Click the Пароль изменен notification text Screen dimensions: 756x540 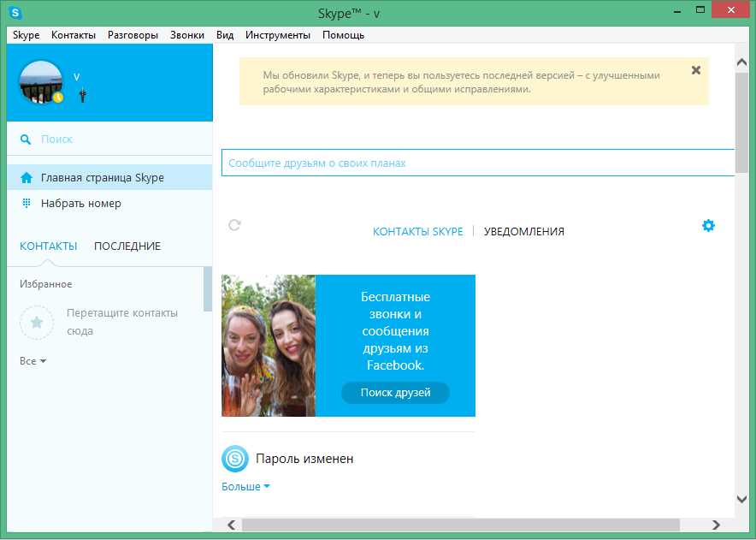(x=304, y=459)
